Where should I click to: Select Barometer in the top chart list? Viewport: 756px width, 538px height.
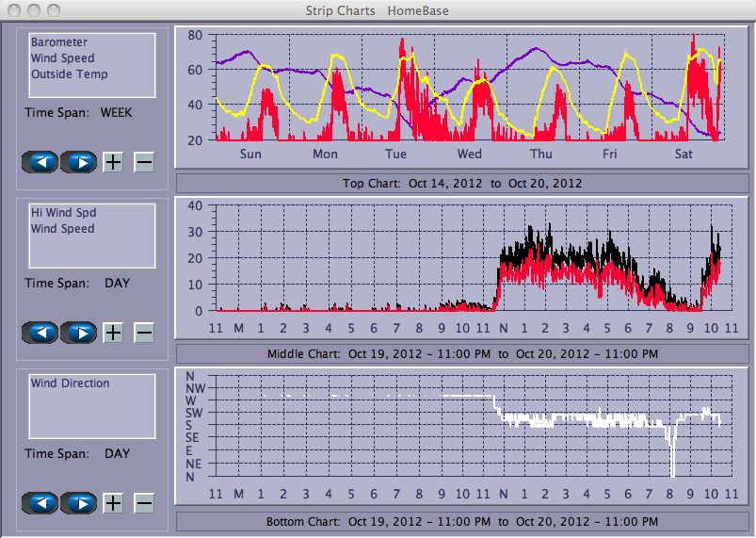point(59,42)
